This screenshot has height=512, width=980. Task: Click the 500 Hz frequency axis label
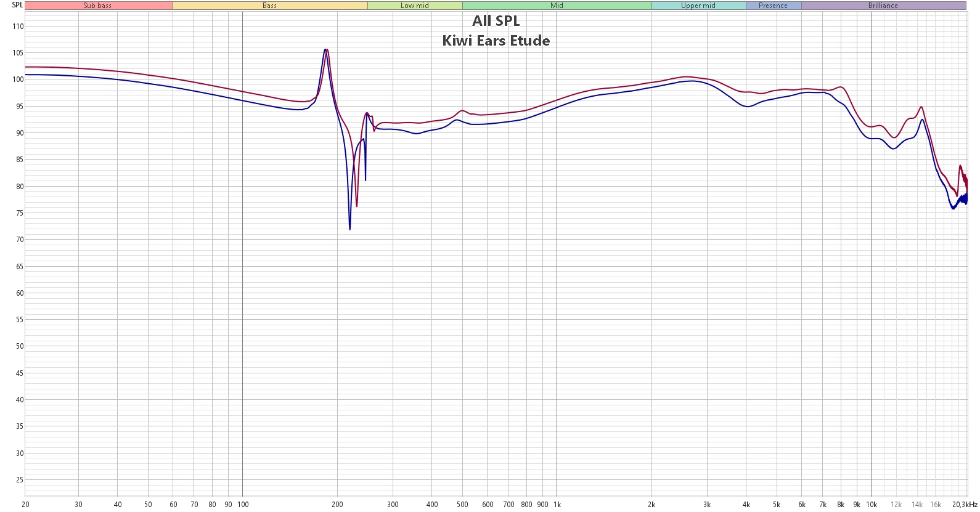click(x=462, y=505)
